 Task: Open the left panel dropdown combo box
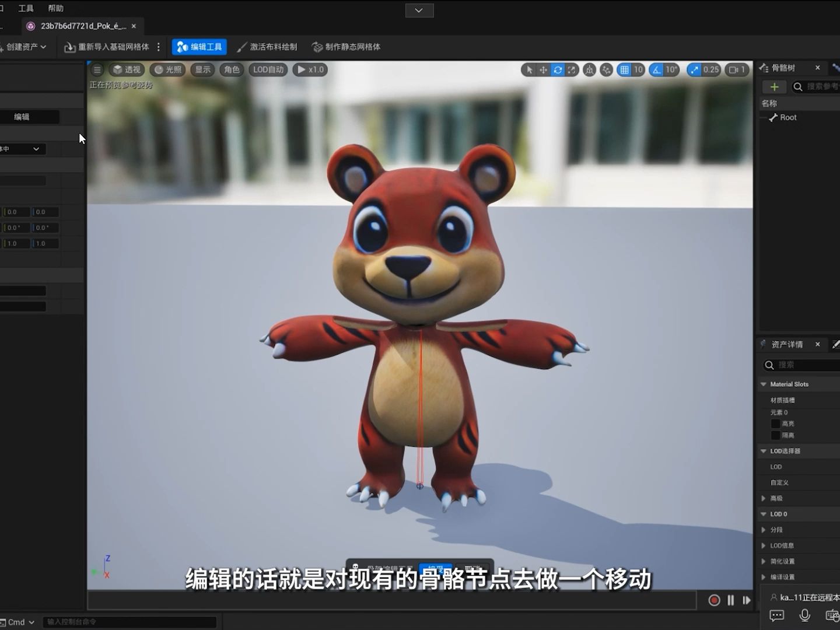coord(22,149)
